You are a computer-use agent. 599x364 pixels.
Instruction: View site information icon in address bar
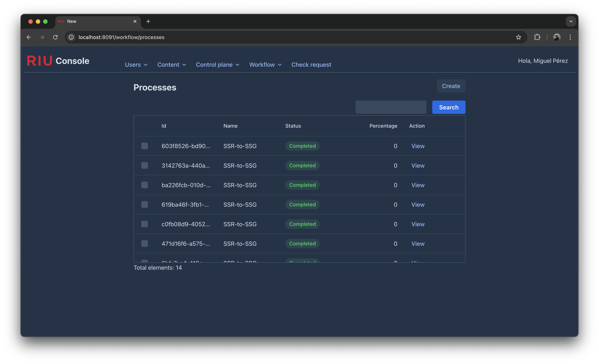(71, 37)
